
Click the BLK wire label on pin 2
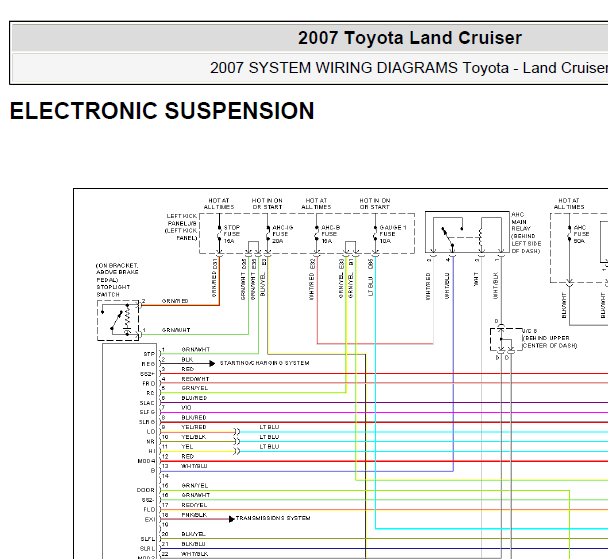coord(187,359)
